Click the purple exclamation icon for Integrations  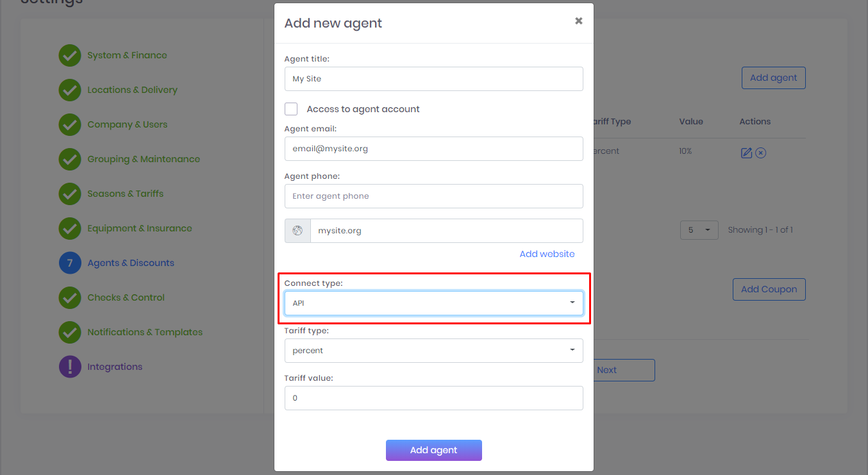[x=70, y=367]
